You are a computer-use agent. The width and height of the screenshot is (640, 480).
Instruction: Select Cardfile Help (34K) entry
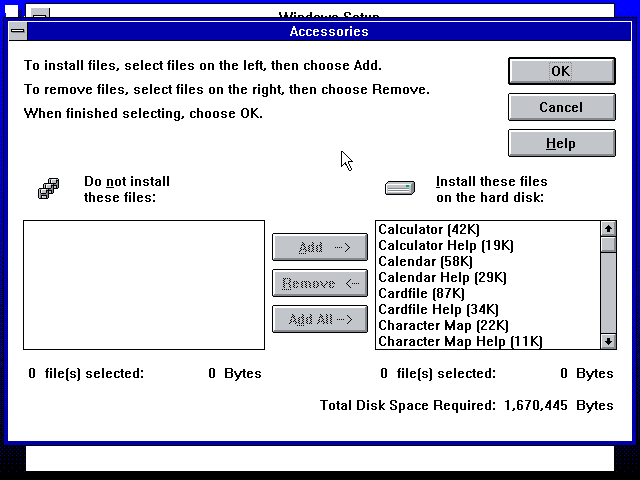pos(488,309)
